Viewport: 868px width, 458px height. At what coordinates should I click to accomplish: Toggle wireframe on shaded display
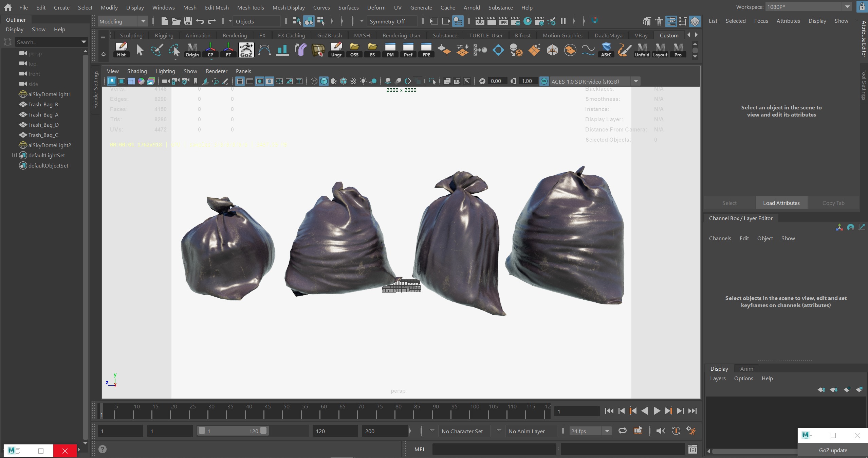coord(344,81)
